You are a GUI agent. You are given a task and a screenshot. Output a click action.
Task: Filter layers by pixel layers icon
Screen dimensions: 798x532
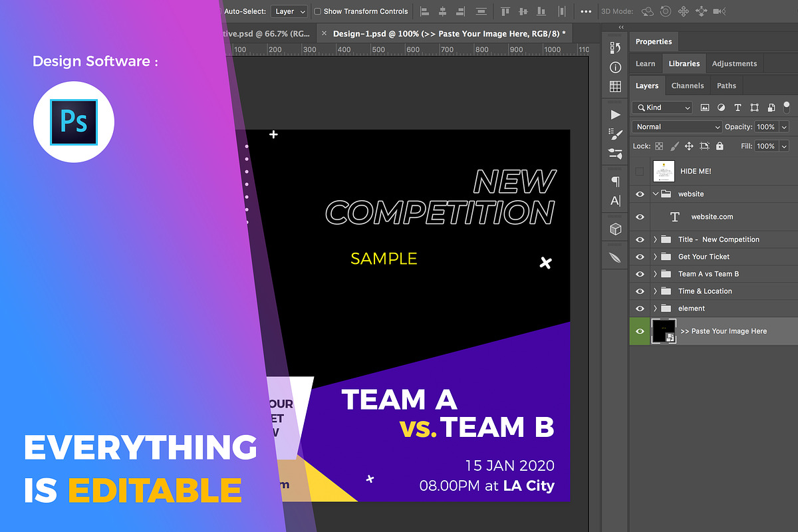click(x=704, y=107)
